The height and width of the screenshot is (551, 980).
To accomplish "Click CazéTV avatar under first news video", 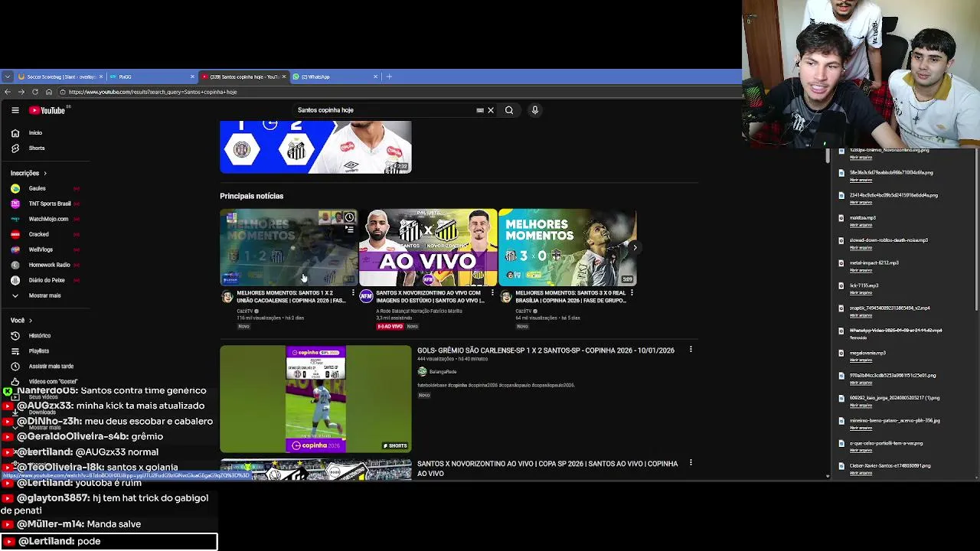I will tap(227, 297).
